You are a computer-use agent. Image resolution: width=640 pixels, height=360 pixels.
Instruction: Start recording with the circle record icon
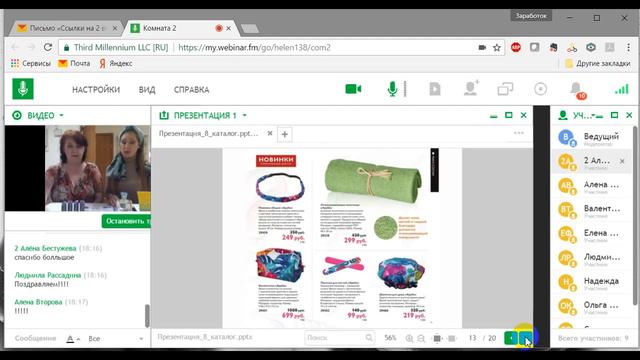pyautogui.click(x=540, y=89)
